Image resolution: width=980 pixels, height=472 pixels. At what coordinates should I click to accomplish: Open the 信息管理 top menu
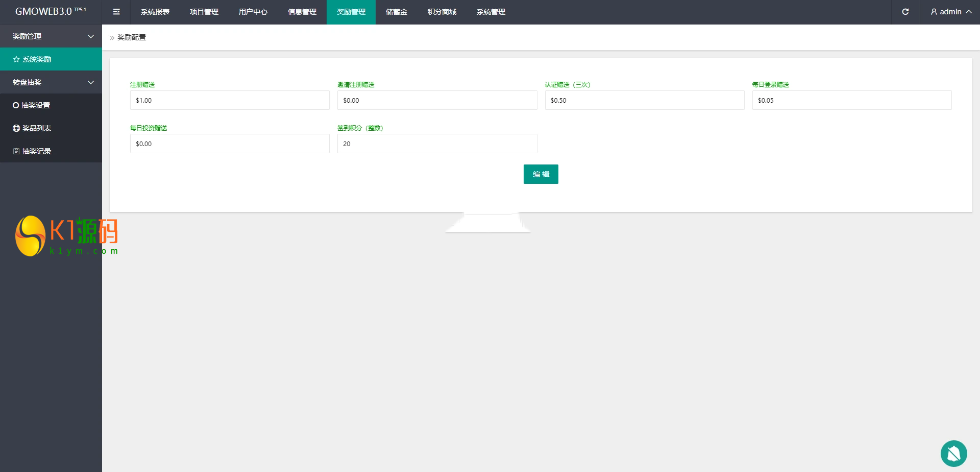coord(302,12)
